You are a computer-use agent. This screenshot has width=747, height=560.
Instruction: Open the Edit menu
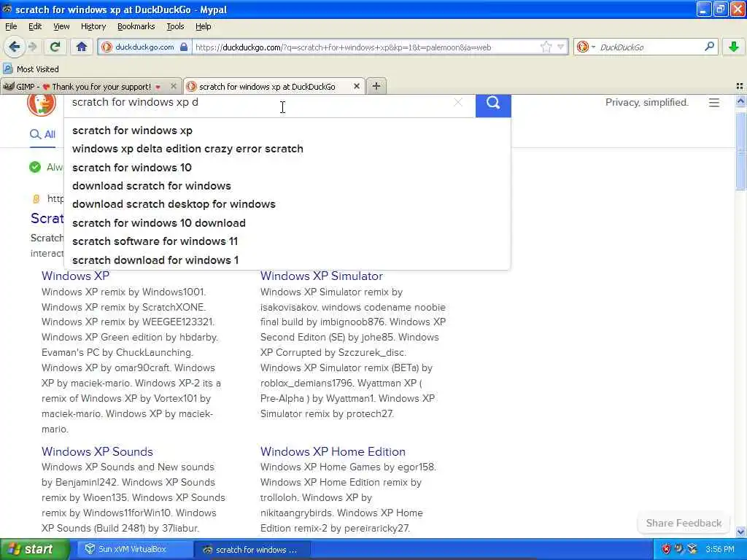(35, 26)
